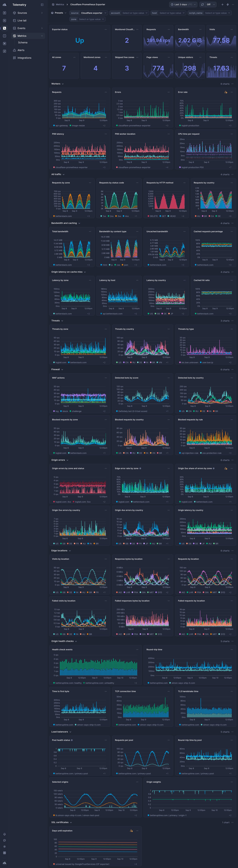Click the command icon below the sun icon

pos(4,853)
